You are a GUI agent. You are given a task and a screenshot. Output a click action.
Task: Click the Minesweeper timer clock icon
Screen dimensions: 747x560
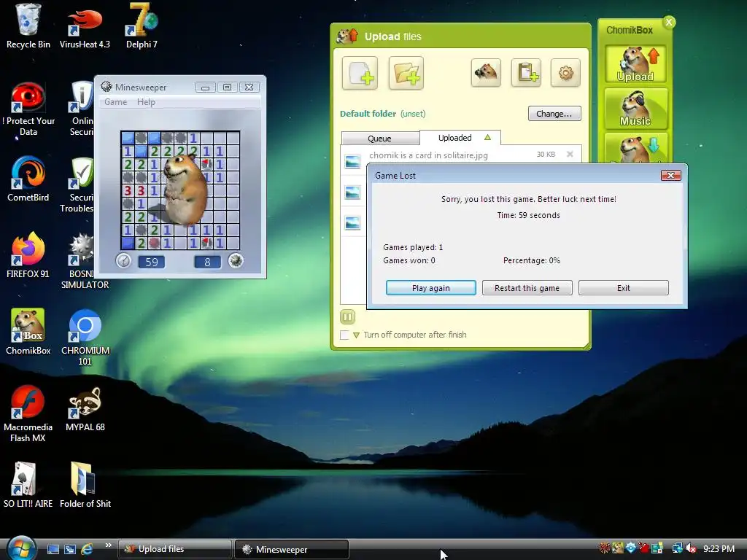point(123,261)
